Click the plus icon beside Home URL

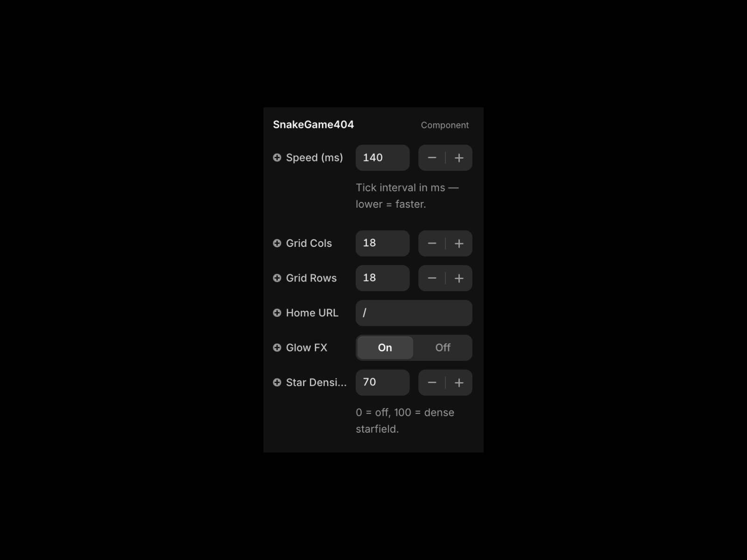[277, 313]
